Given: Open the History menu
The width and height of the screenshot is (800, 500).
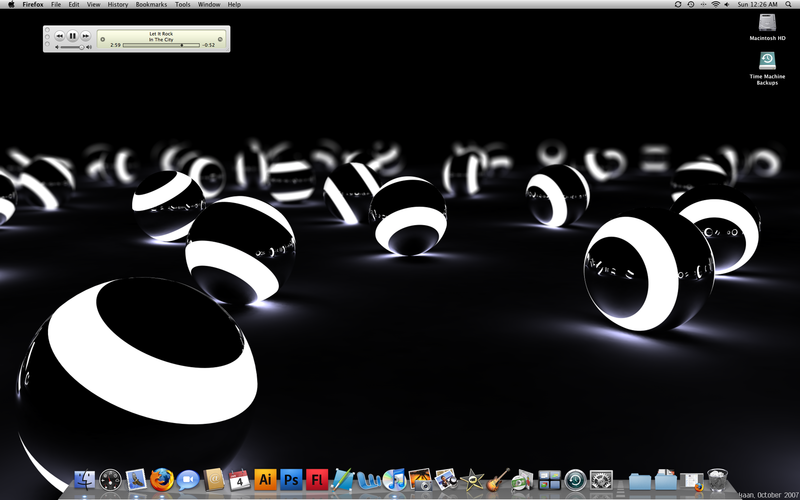Looking at the screenshot, I should pyautogui.click(x=118, y=4).
